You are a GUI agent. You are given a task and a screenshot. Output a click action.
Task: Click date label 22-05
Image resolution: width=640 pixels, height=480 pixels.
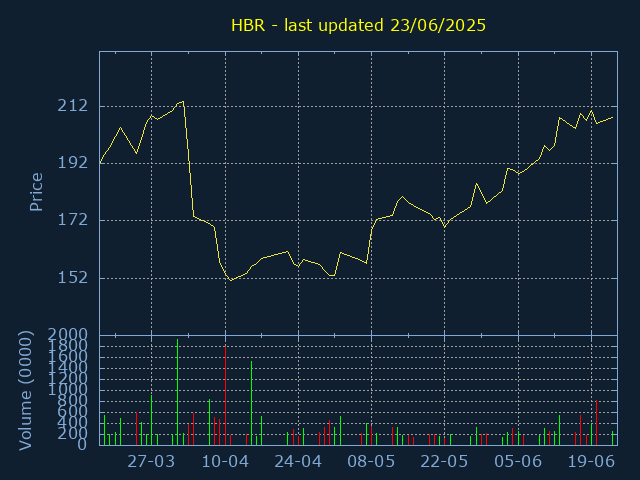444,462
